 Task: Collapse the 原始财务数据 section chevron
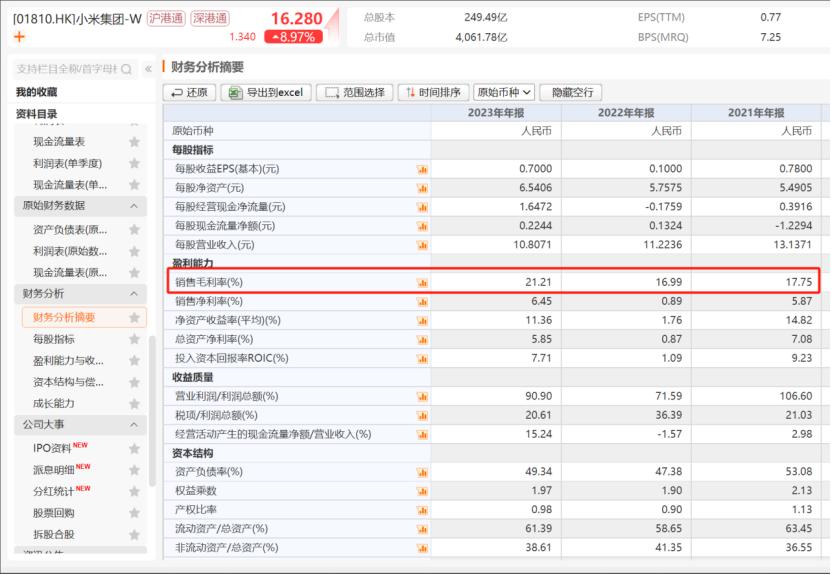pos(134,206)
